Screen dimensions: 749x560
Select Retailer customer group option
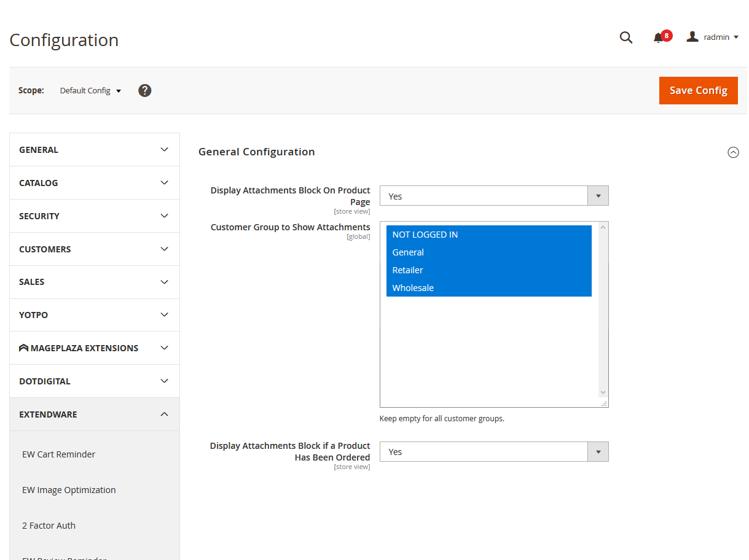click(x=489, y=270)
